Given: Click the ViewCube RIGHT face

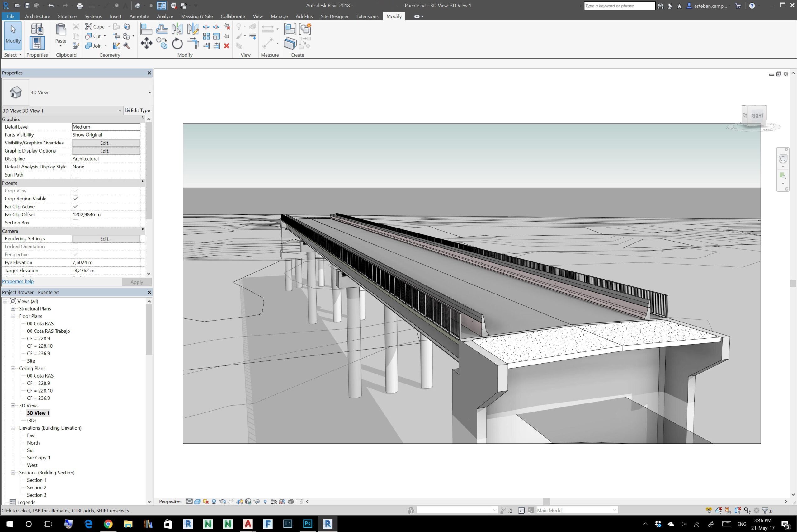Looking at the screenshot, I should (757, 116).
